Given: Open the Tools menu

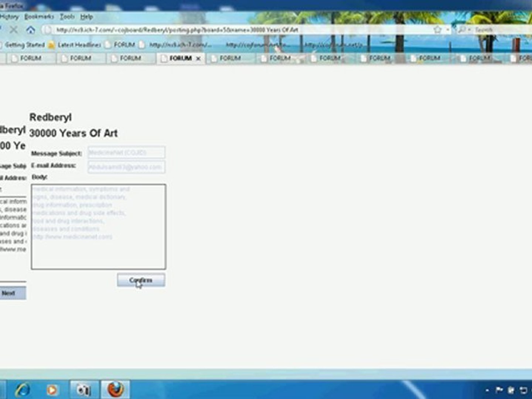Looking at the screenshot, I should pyautogui.click(x=67, y=17).
